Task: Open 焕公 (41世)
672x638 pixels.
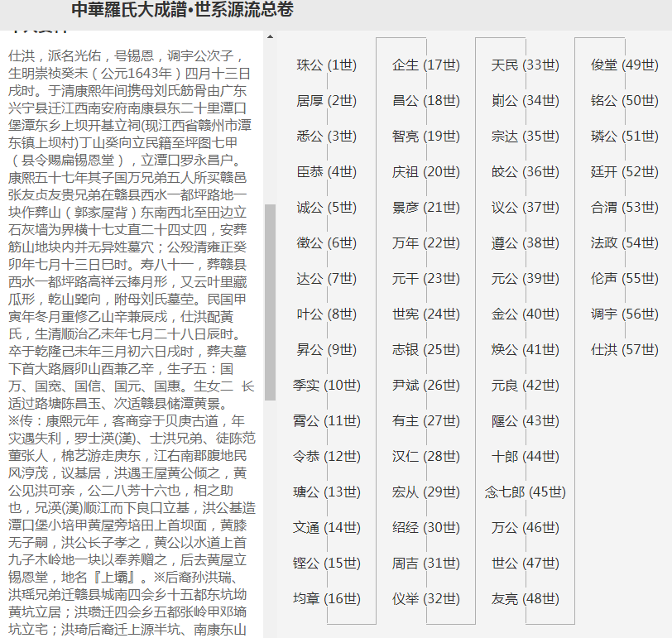Action: click(x=526, y=350)
